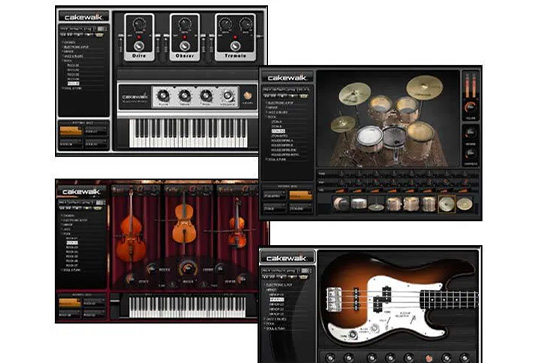The width and height of the screenshot is (535, 363).
Task: Click the orange Volume knob in the drum window
Action: (471, 108)
